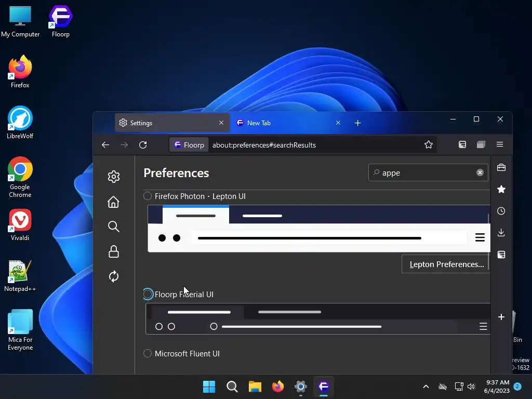532x399 pixels.
Task: Clear the preferences search field
Action: pyautogui.click(x=480, y=172)
